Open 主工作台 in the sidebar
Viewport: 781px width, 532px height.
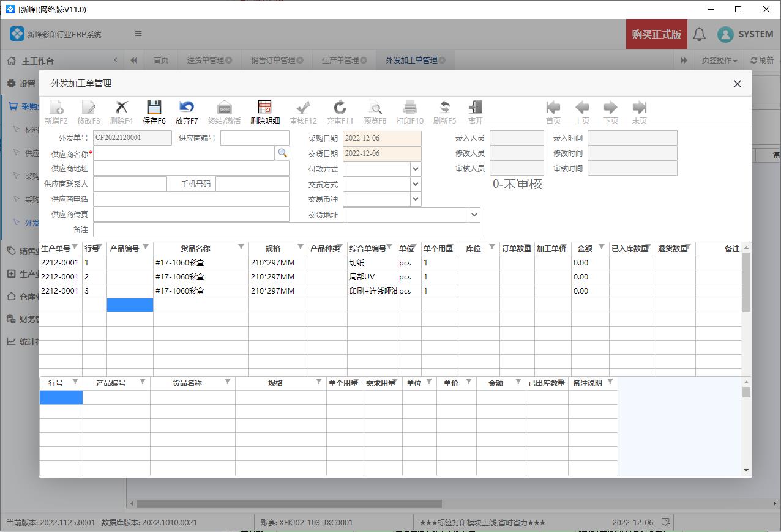click(x=38, y=61)
